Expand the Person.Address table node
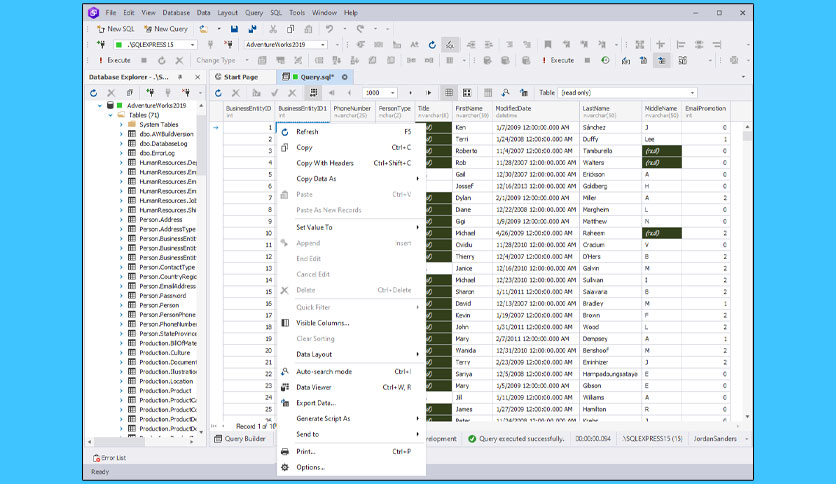The height and width of the screenshot is (484, 836). [121, 220]
